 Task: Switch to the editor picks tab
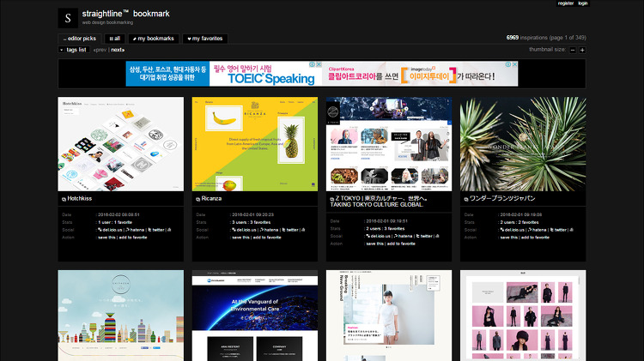click(x=80, y=39)
